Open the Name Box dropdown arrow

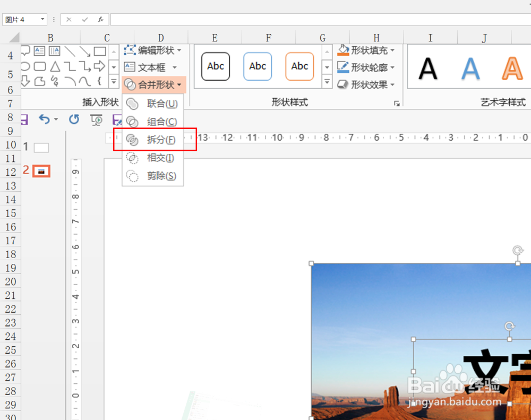click(x=42, y=19)
